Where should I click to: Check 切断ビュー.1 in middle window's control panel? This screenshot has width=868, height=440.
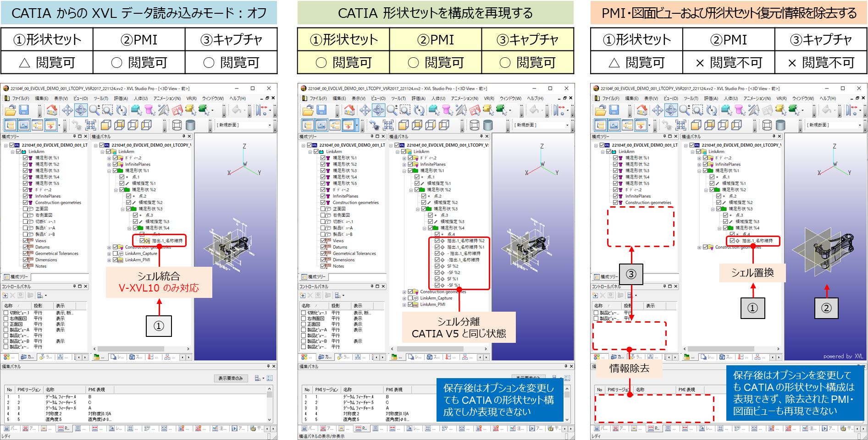(304, 313)
